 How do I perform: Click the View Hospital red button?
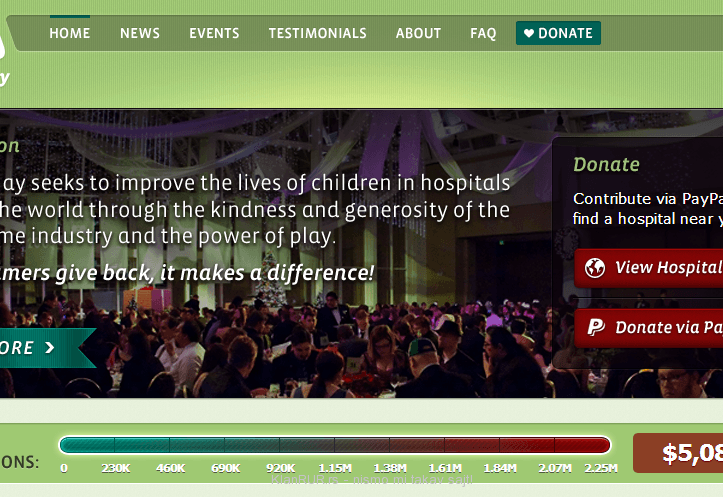[x=649, y=268]
